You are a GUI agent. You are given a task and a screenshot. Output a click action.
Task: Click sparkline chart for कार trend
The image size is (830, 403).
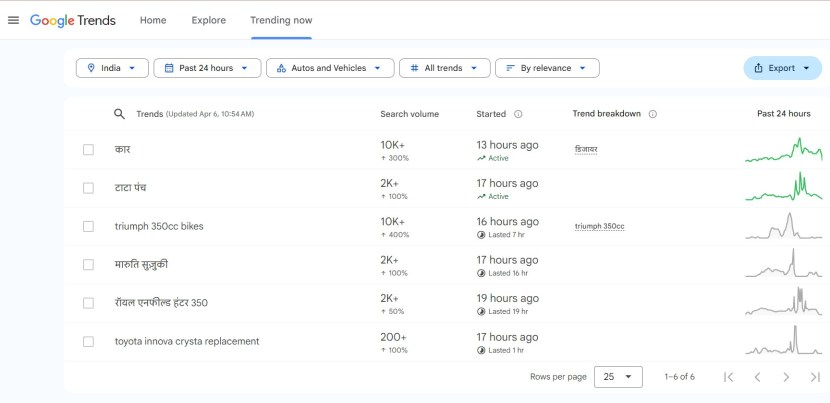point(783,150)
